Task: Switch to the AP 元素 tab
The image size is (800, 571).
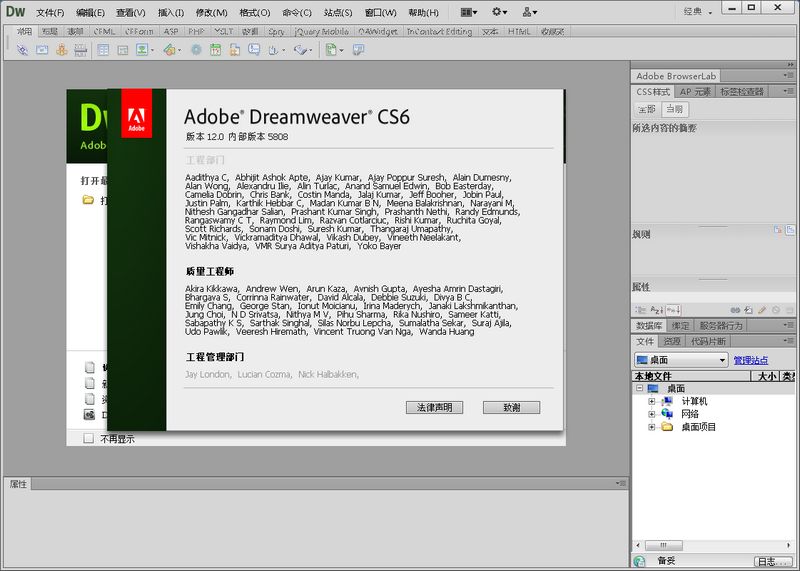Action: click(x=695, y=92)
